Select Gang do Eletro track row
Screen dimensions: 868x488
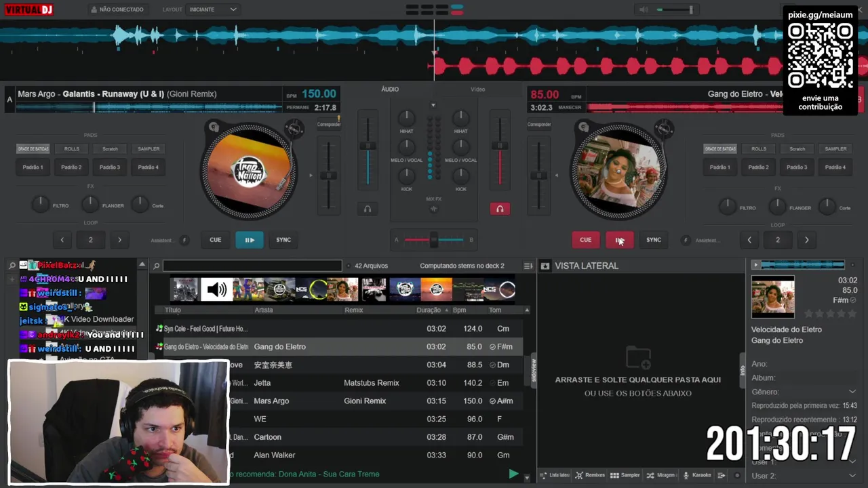tap(338, 346)
